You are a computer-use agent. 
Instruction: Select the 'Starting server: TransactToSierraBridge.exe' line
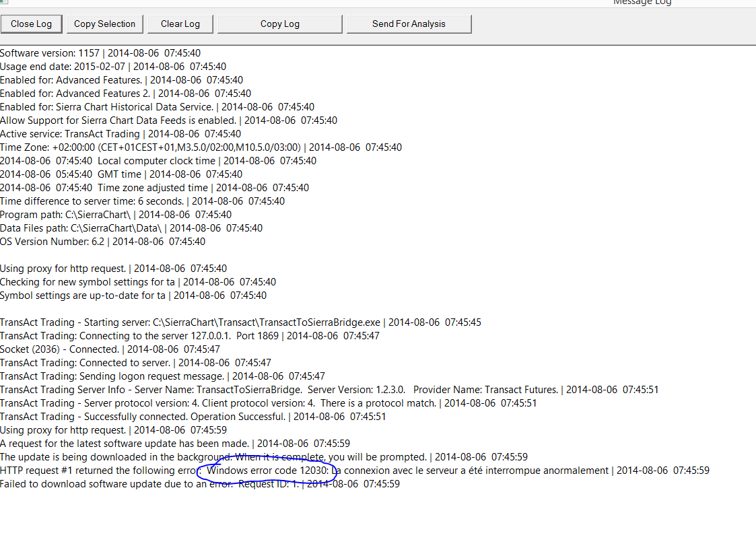(240, 323)
